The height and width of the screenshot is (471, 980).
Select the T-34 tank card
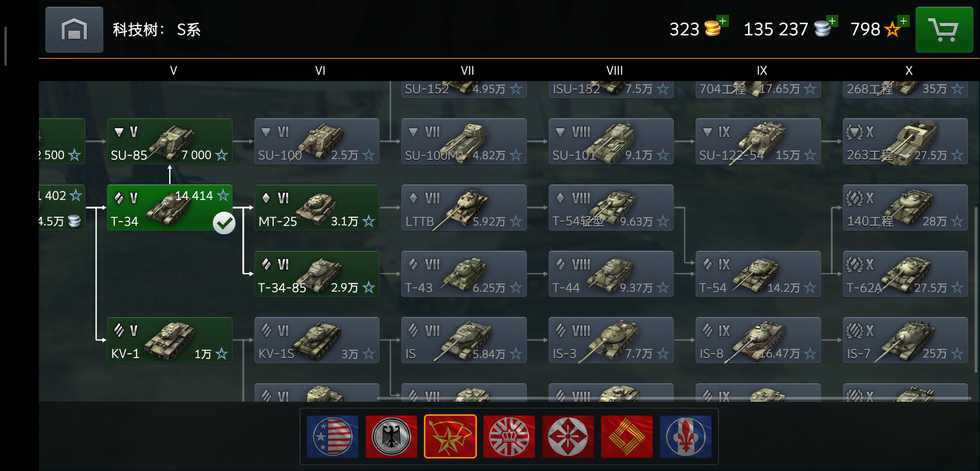170,208
